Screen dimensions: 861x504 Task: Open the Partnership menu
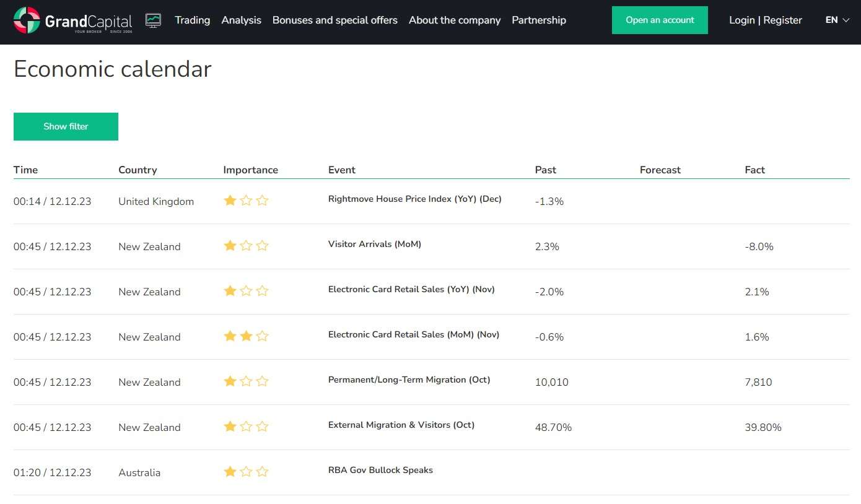(539, 20)
